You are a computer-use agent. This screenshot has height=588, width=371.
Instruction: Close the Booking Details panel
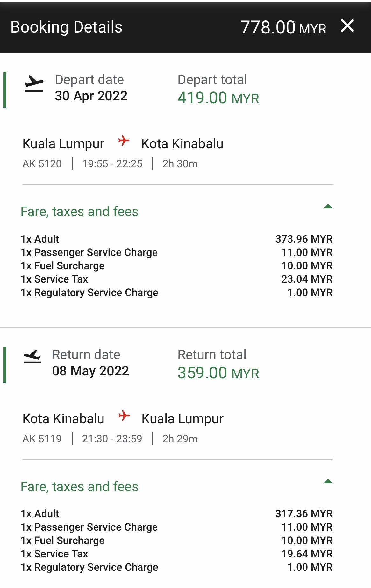point(347,26)
